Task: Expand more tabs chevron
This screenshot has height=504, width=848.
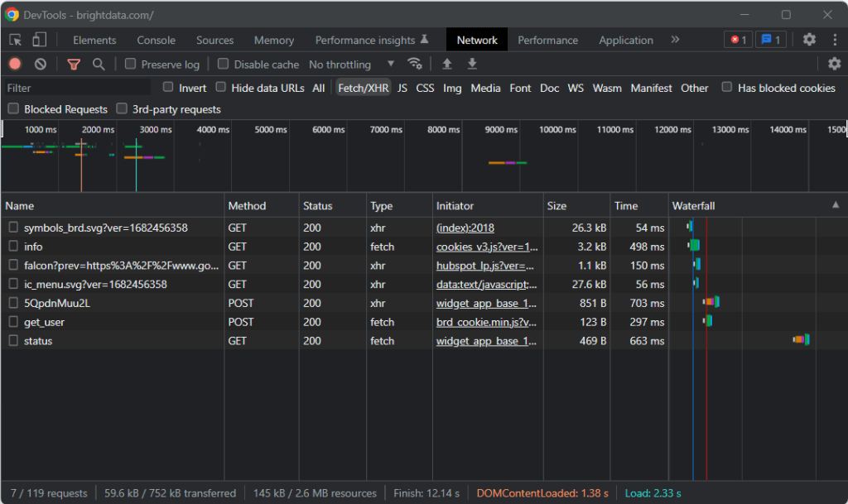Action: coord(675,40)
